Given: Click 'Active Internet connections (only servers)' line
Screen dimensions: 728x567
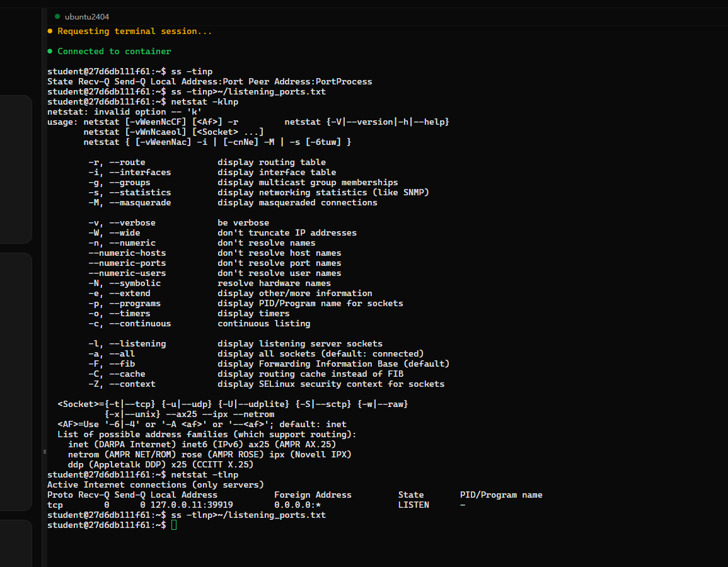Looking at the screenshot, I should point(156,485).
